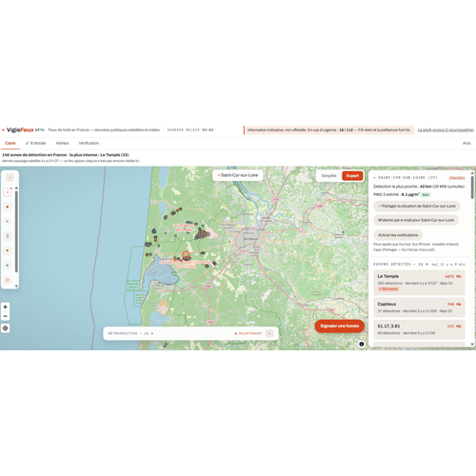Screen dimensions: 476x476
Task: Zoom in with the map plus button
Action: (5, 307)
